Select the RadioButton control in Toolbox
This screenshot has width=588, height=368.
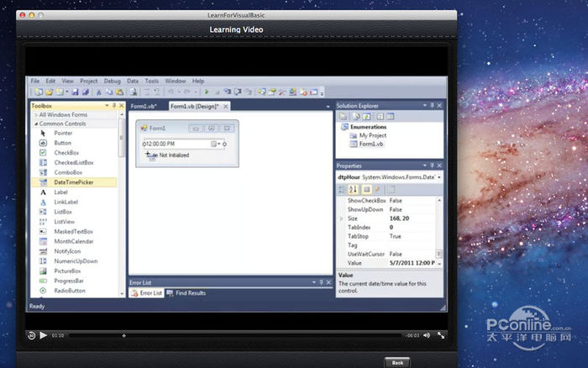69,291
